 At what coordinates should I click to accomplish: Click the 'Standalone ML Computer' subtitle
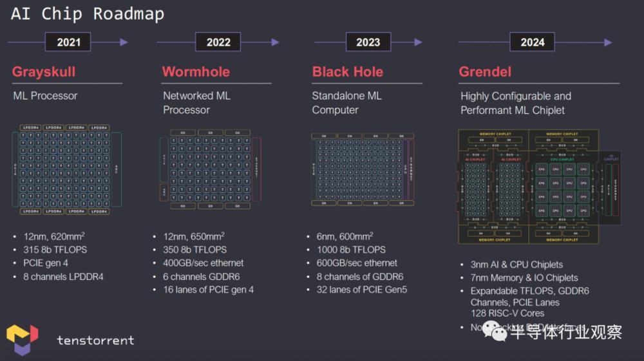click(346, 103)
